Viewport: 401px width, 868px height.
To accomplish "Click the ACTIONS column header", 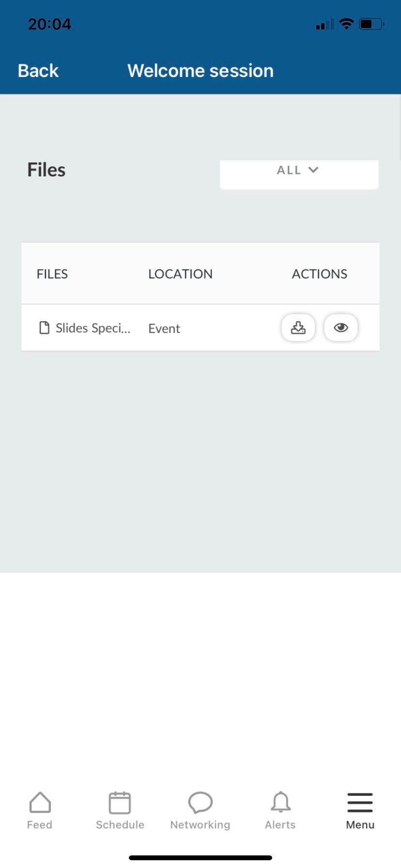I will click(x=320, y=274).
